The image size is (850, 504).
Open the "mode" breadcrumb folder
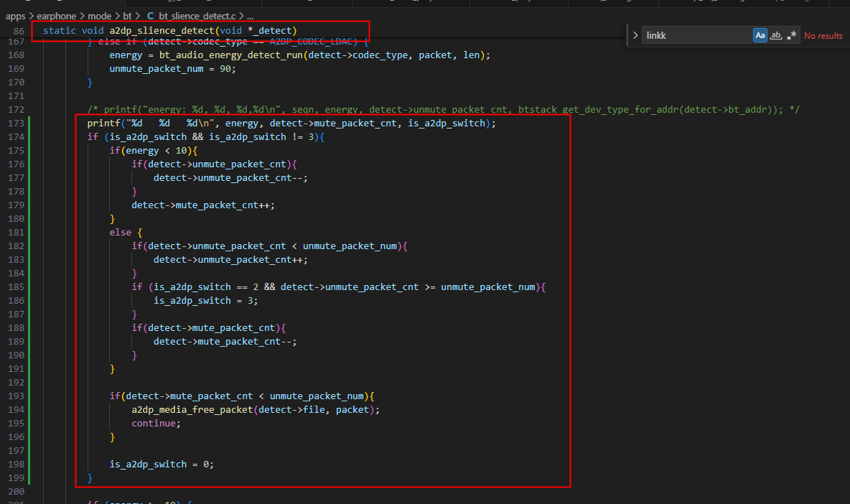(99, 17)
